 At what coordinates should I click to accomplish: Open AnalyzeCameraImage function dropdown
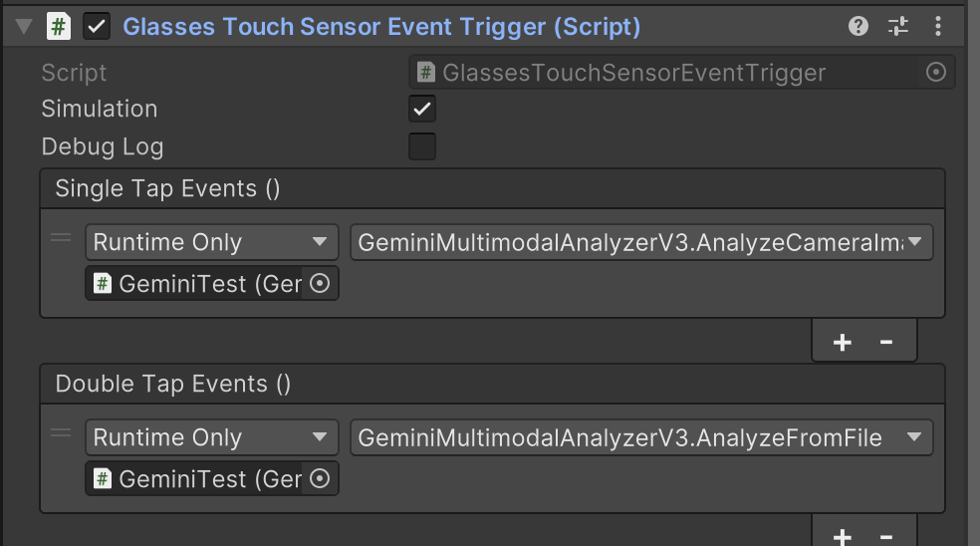click(x=641, y=242)
